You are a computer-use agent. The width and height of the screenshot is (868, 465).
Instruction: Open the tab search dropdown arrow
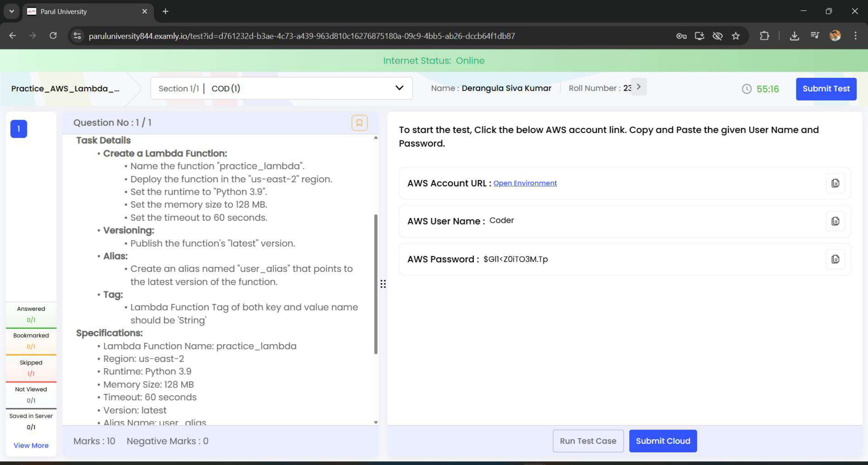pyautogui.click(x=12, y=11)
